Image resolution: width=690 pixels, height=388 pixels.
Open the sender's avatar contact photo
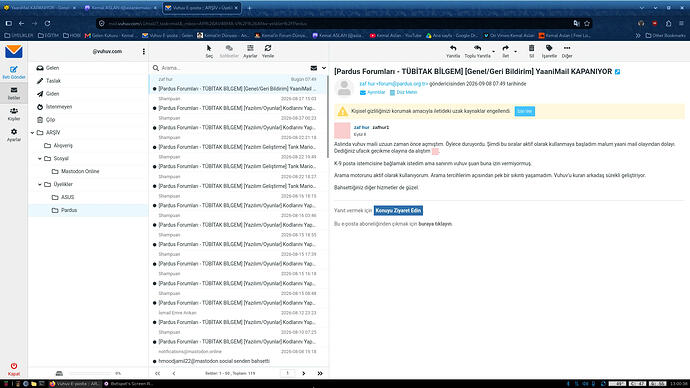[344, 88]
